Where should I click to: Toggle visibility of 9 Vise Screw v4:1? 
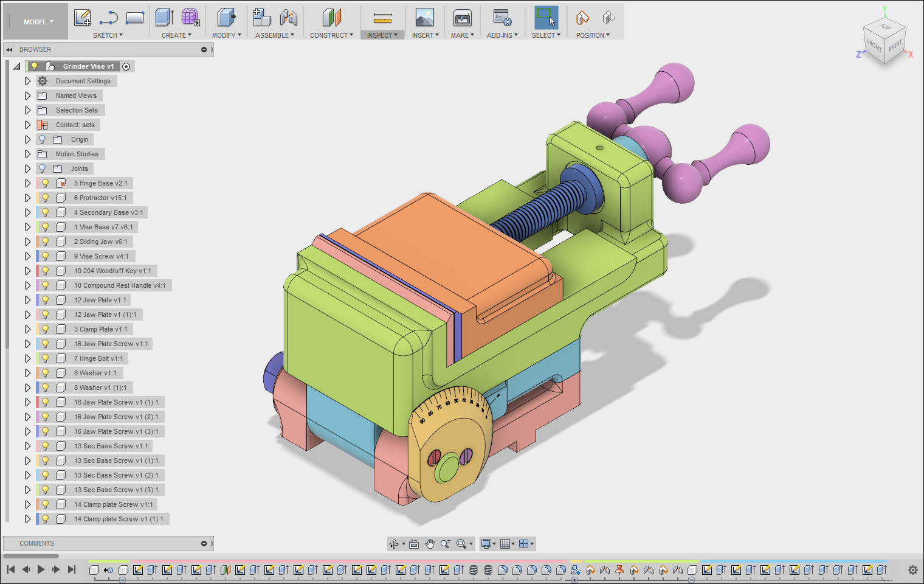tap(45, 256)
